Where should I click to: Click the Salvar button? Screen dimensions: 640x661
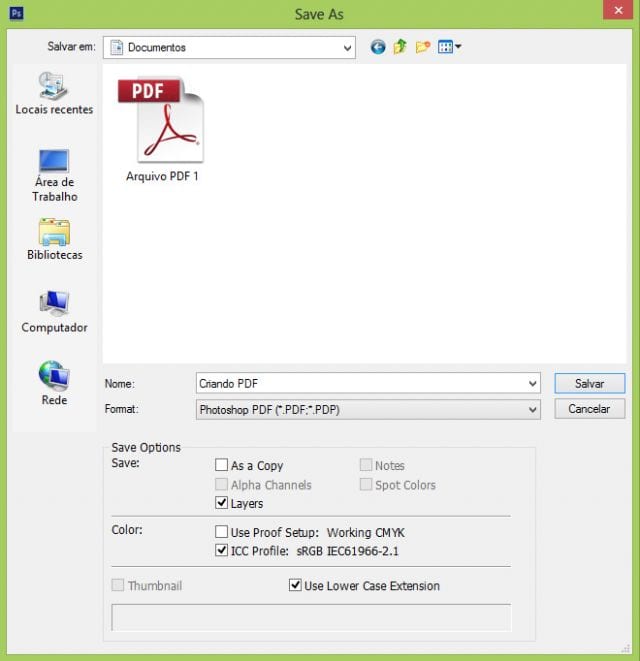pyautogui.click(x=589, y=383)
